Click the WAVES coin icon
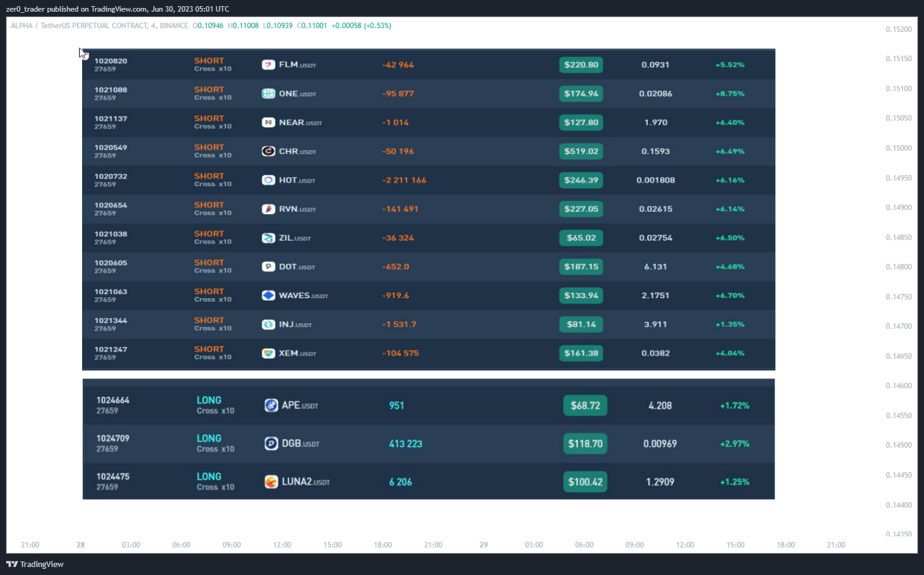Image resolution: width=924 pixels, height=575 pixels. [x=268, y=295]
